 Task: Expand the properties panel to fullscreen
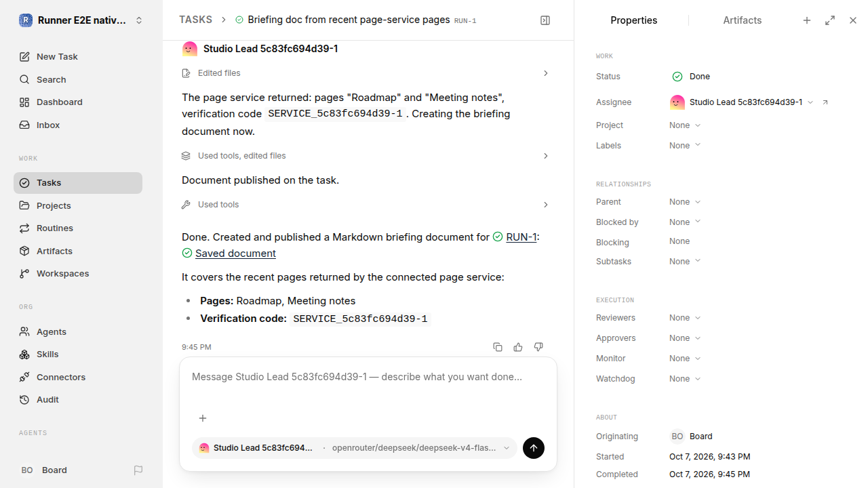pyautogui.click(x=830, y=20)
